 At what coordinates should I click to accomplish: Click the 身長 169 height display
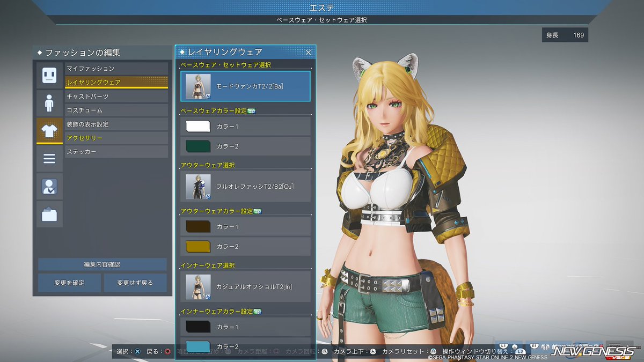(x=565, y=35)
